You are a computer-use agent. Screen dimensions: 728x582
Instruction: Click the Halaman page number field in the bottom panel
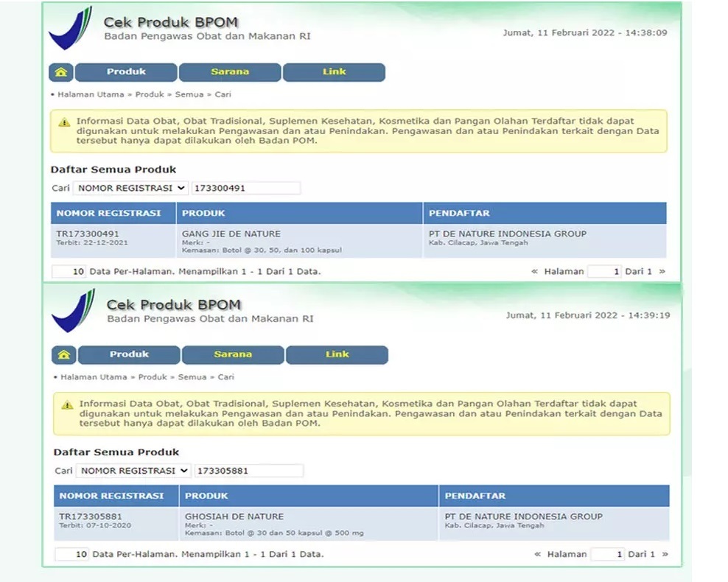(x=607, y=554)
